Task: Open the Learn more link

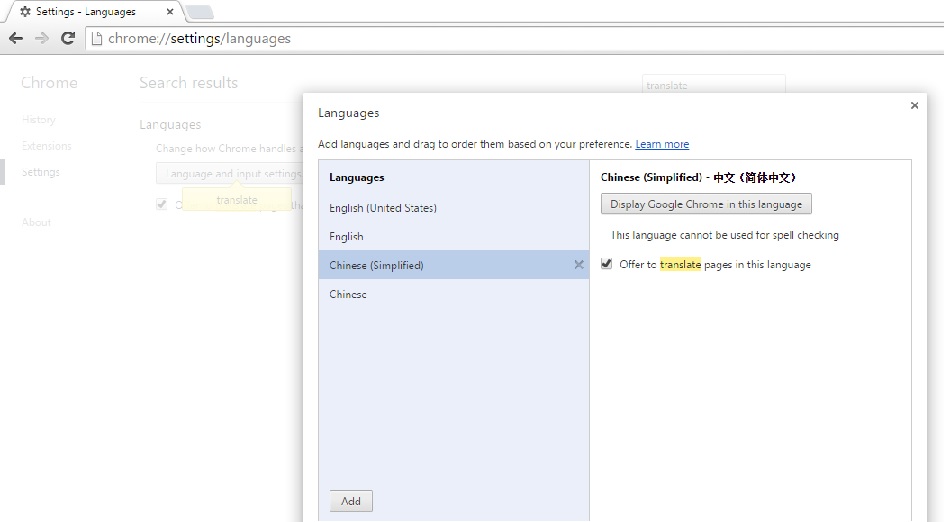Action: pos(662,144)
